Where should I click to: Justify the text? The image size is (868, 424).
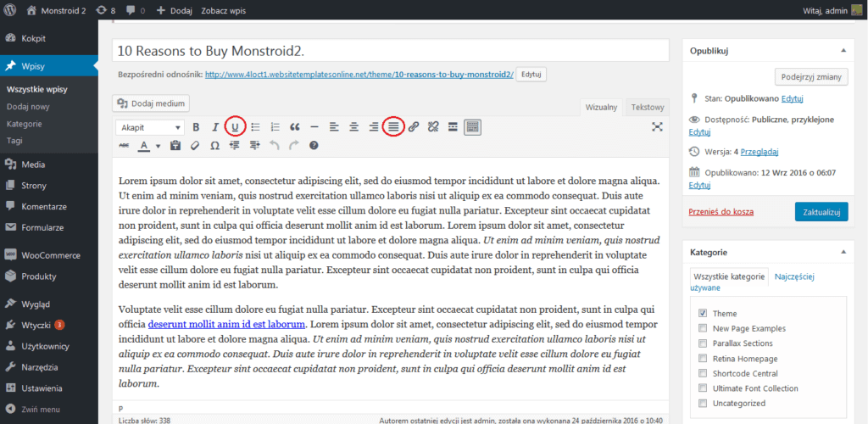[x=393, y=127]
